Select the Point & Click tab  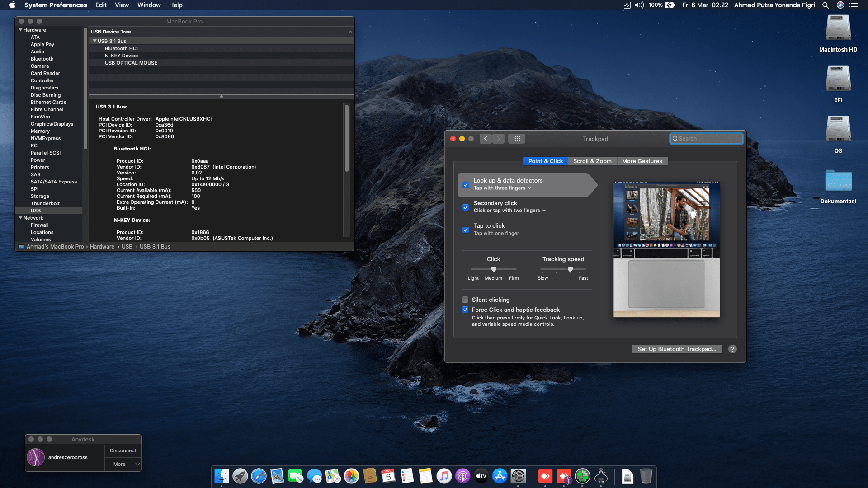pyautogui.click(x=546, y=161)
